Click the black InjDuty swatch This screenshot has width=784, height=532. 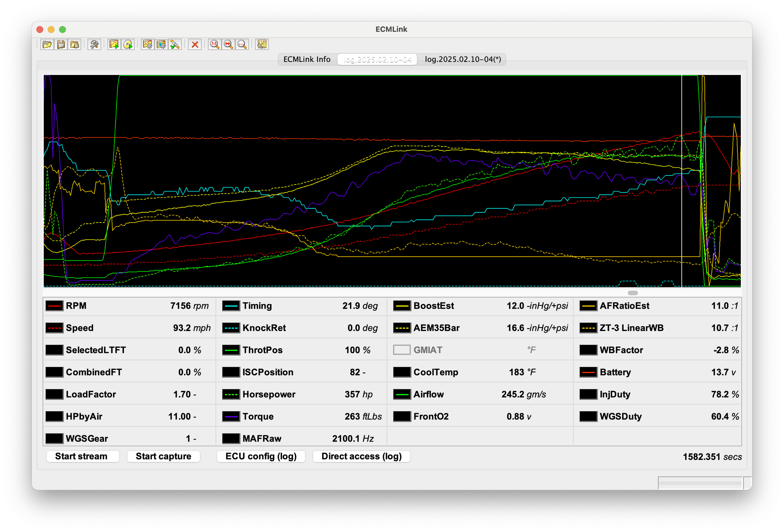point(588,394)
